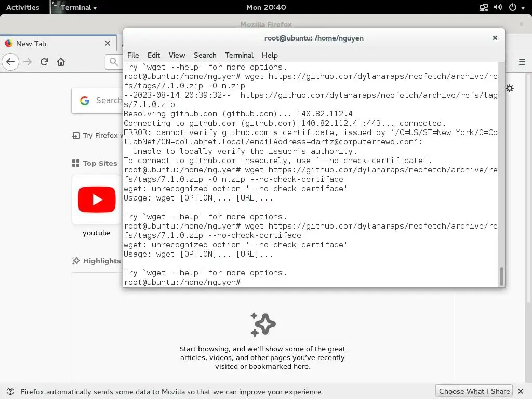Click 'To connect to github.com insecurely' line
This screenshot has height=399, width=532.
278,161
